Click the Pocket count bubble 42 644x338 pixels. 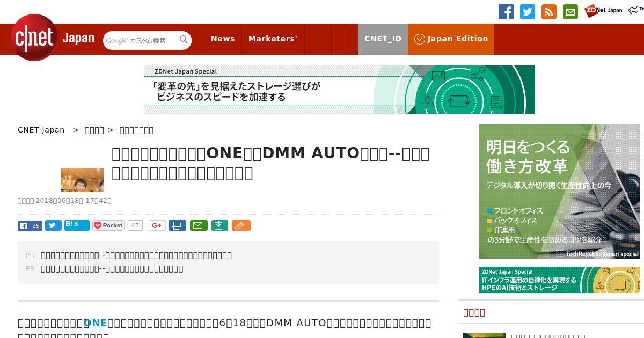(135, 225)
